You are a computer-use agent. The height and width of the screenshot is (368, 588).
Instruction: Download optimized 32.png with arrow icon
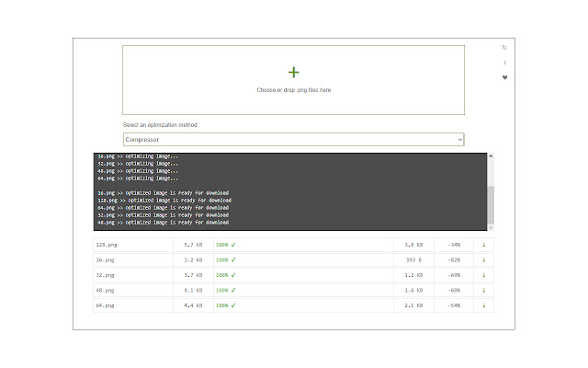click(x=484, y=275)
